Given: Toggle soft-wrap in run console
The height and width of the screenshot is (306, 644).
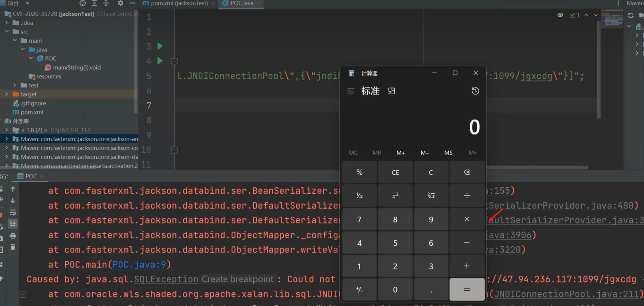Looking at the screenshot, I should click(13, 212).
